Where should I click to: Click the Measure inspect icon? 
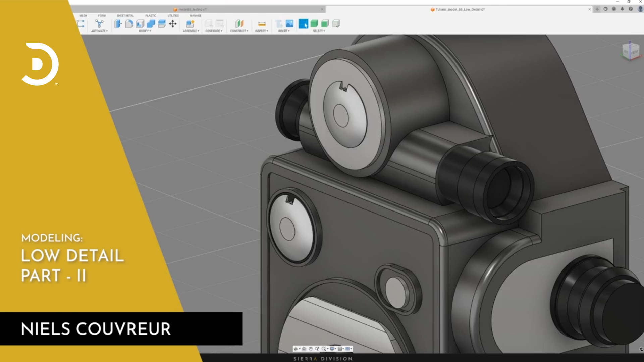pos(262,24)
